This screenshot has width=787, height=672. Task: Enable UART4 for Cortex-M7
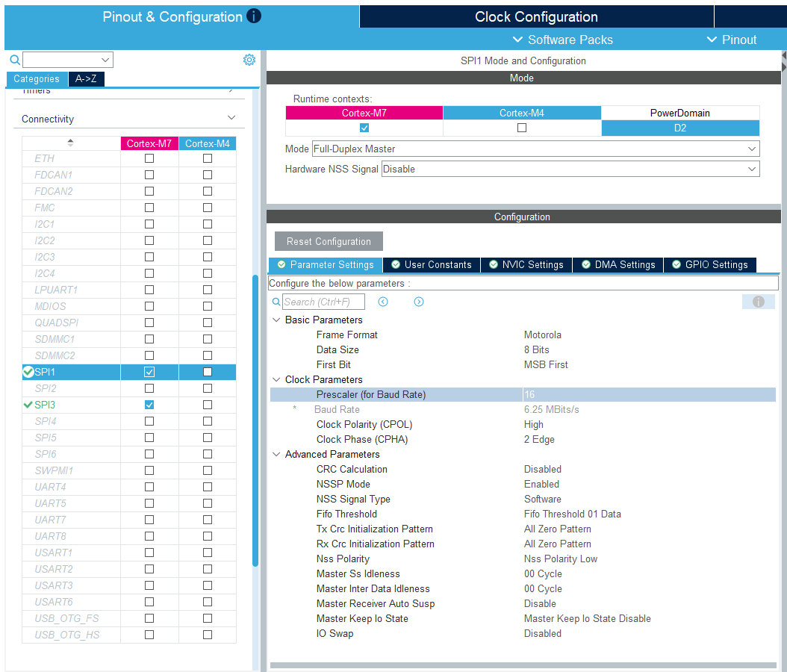[x=149, y=487]
